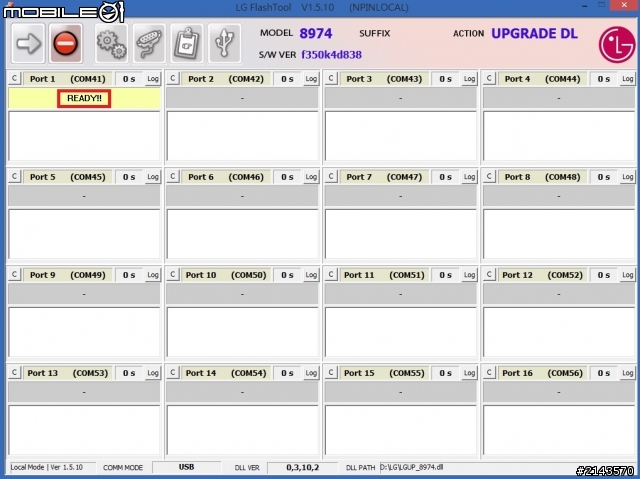Clear Port 1 with its C button

click(x=14, y=78)
